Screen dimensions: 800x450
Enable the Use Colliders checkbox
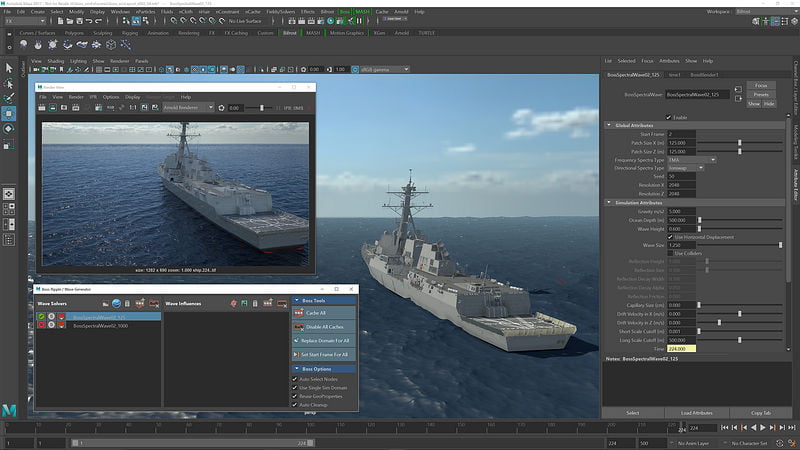(x=670, y=253)
